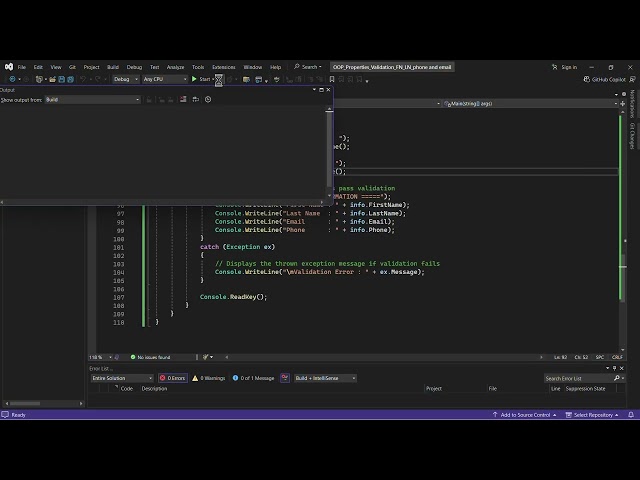Open the Any CPU platform dropdown
This screenshot has width=640, height=480.
[164, 79]
